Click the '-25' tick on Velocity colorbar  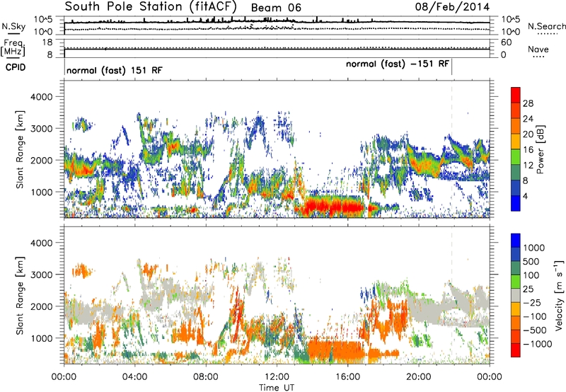533,302
